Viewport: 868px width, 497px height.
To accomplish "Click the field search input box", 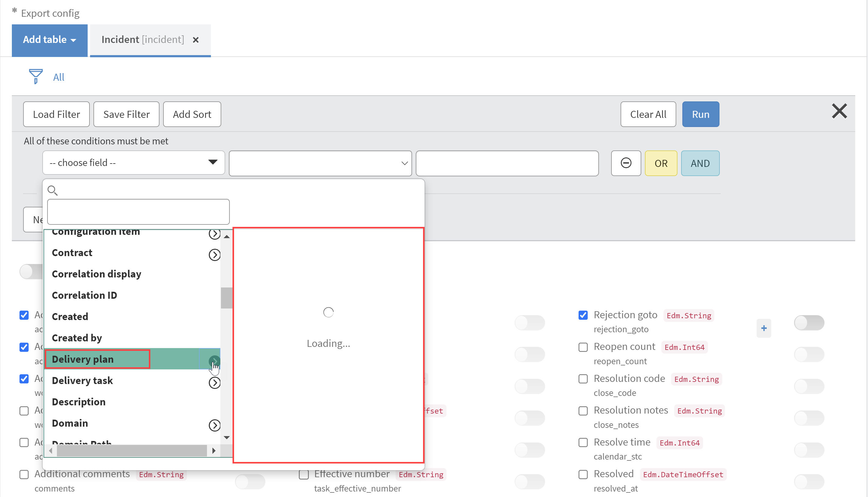I will (x=138, y=212).
